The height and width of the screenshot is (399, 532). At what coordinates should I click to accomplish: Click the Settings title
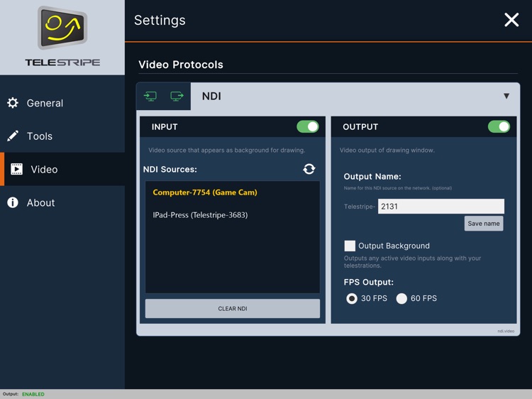coord(160,21)
